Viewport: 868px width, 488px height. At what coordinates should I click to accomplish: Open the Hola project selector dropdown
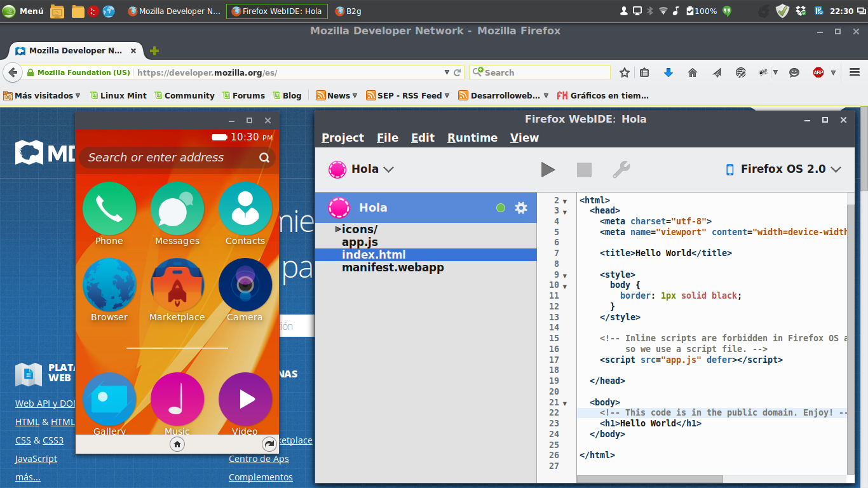[362, 169]
